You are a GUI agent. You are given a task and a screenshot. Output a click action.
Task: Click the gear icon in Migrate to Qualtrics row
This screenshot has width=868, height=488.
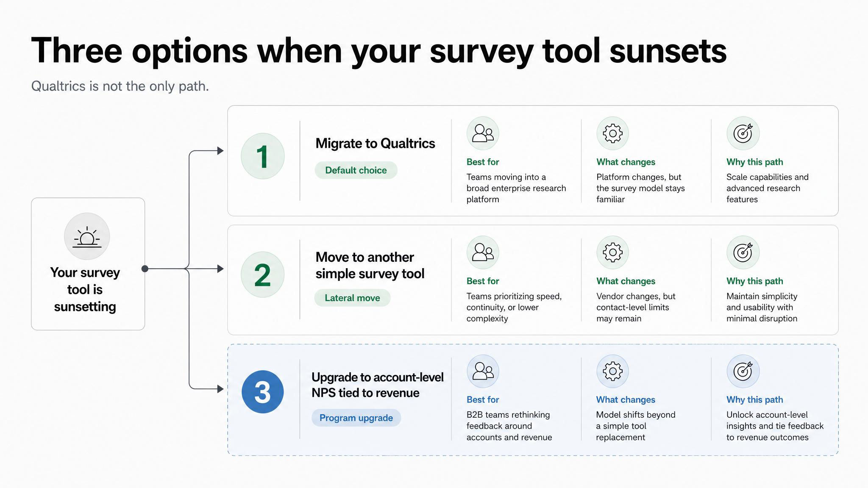(x=612, y=133)
